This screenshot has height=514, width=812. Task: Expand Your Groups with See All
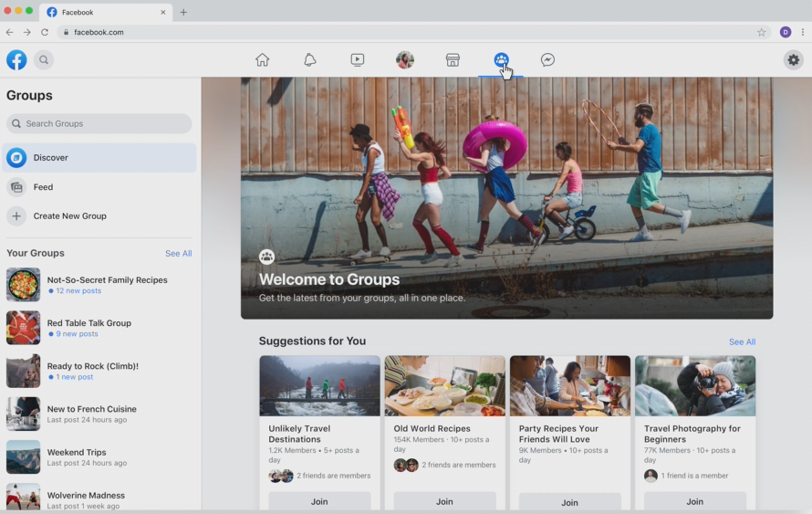[178, 254]
